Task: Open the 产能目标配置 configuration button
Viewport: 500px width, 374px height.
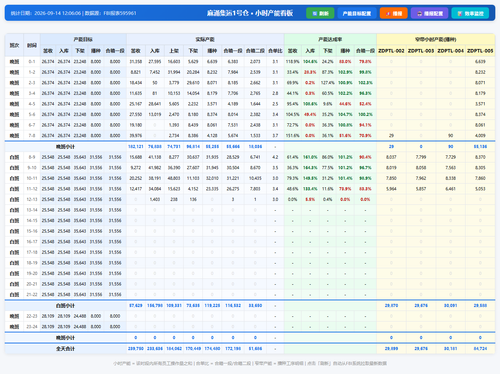Action: point(357,13)
